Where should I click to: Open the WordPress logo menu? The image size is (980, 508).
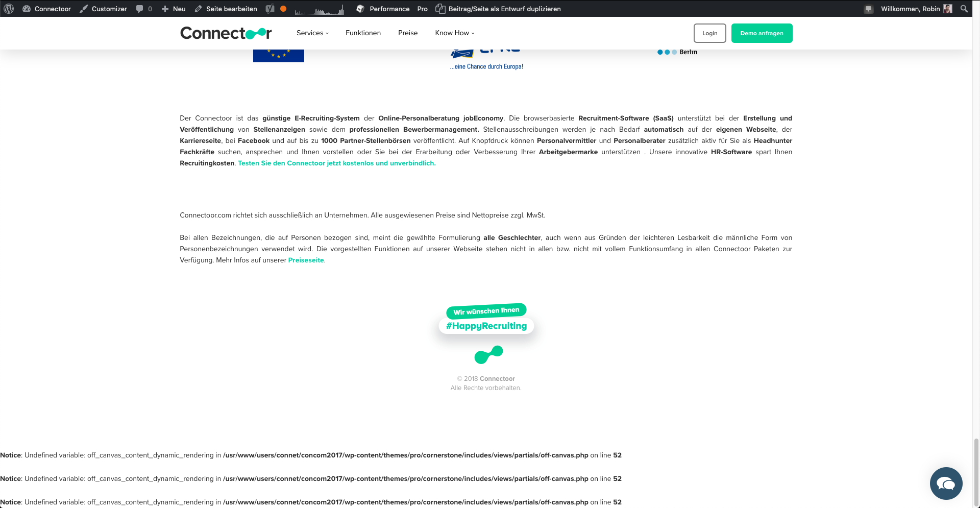click(9, 9)
